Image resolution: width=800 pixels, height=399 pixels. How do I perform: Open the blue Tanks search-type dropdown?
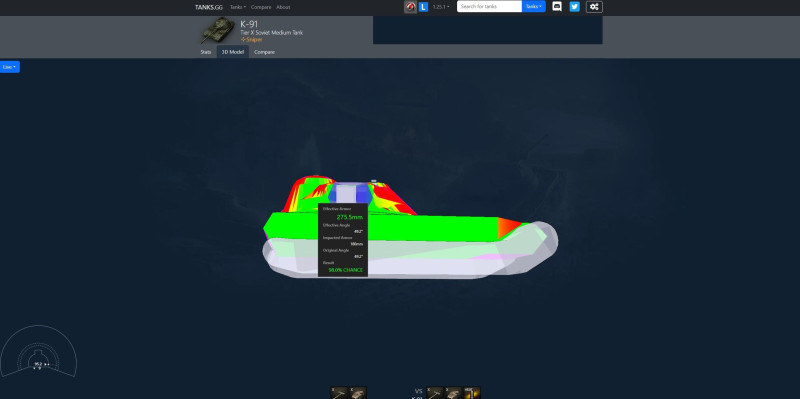534,7
